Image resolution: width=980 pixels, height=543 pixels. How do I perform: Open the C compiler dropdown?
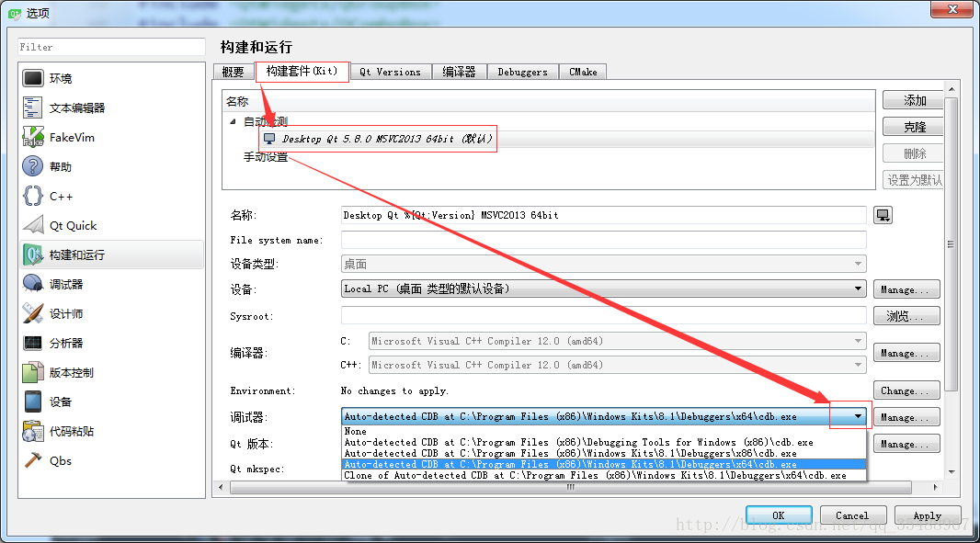(x=618, y=341)
